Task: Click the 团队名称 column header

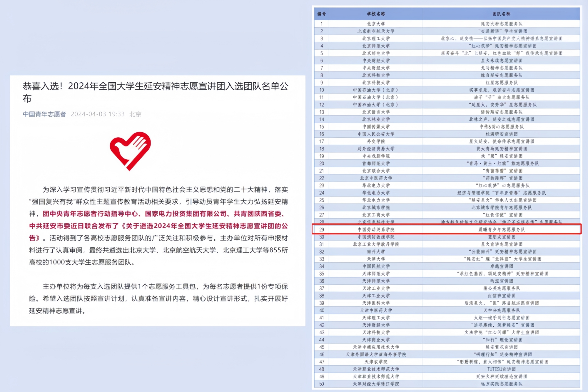Action: (x=501, y=14)
